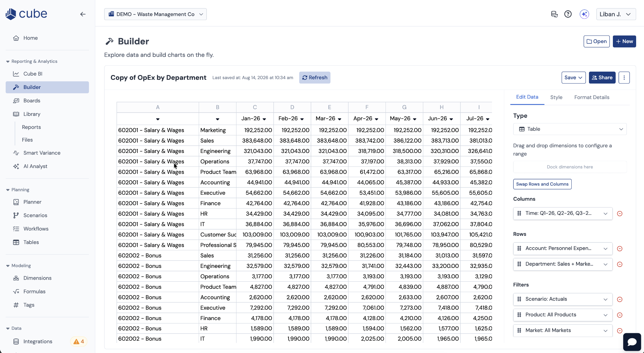This screenshot has height=353, width=644.
Task: Open the three-dot more options menu
Action: (x=624, y=78)
